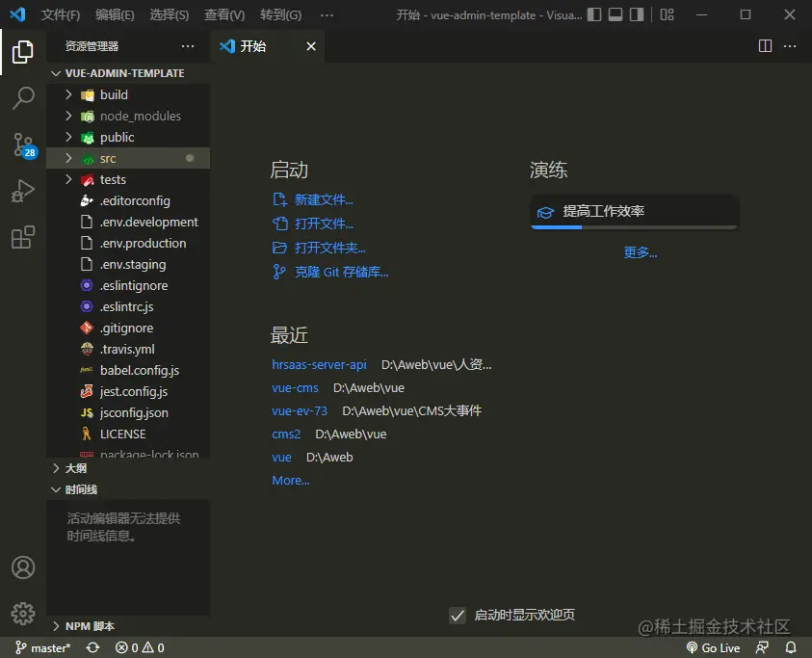This screenshot has width=812, height=658.
Task: Click 更多... under walkthroughs
Action: pos(641,252)
